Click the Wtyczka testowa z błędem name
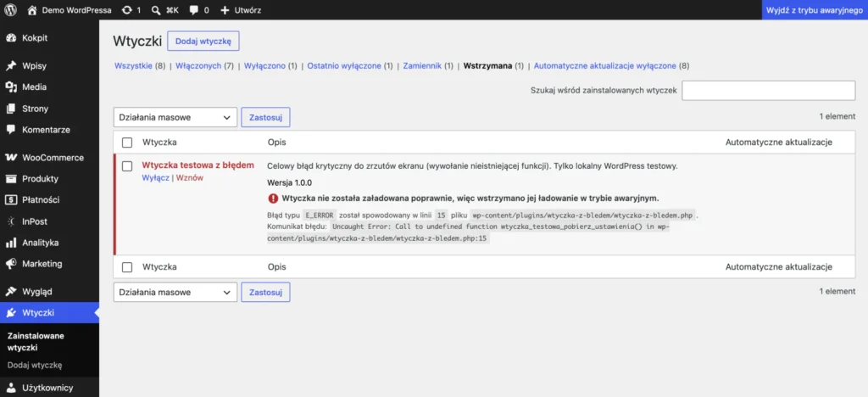 tap(198, 165)
